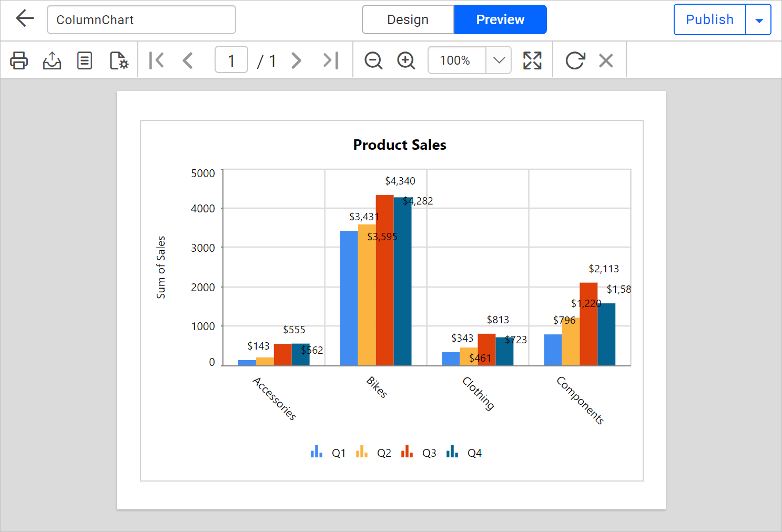Open the zoom percentage dropdown
This screenshot has height=532, width=782.
[x=498, y=60]
